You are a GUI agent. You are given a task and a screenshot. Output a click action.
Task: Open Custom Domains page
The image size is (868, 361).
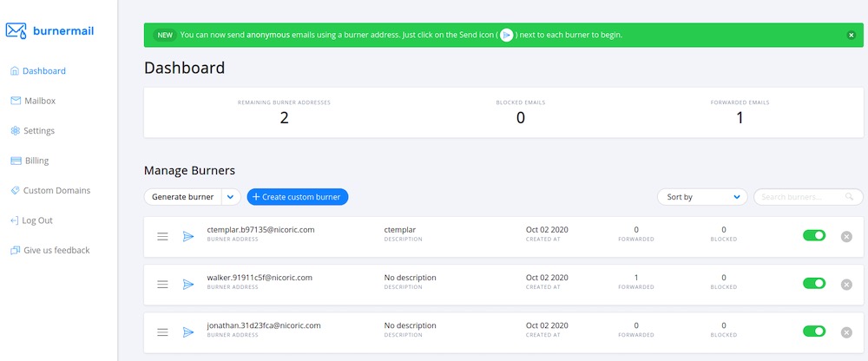[x=50, y=190]
